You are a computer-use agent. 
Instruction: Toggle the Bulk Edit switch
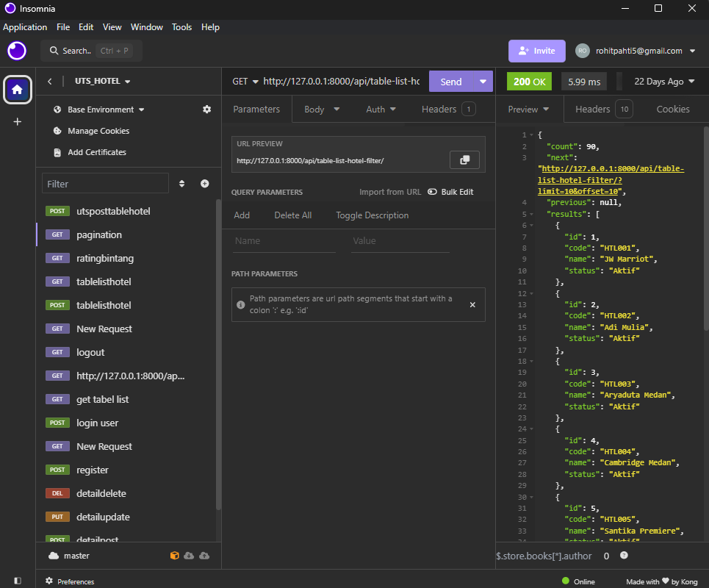click(x=432, y=192)
